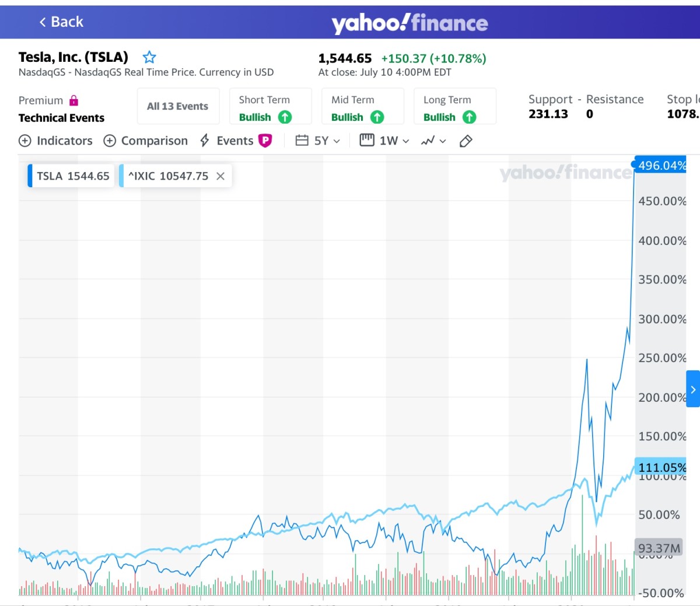Click the green up arrow under Long Term
This screenshot has height=606, width=700.
(470, 117)
